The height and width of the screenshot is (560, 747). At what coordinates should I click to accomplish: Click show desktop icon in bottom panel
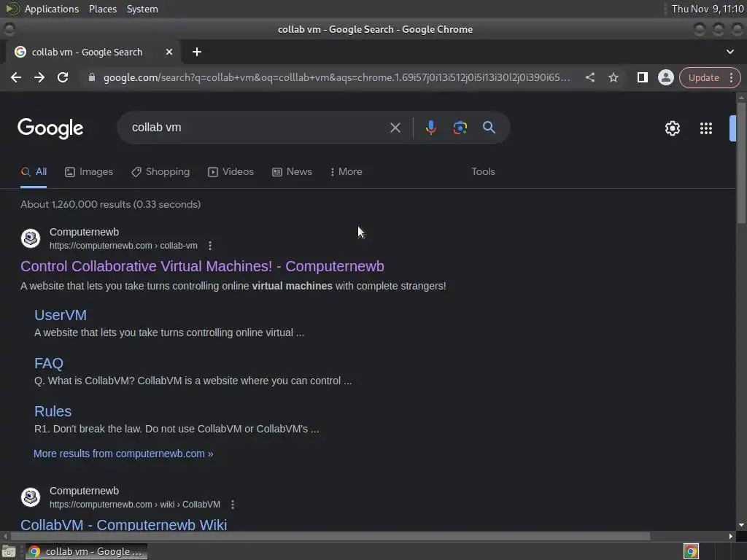tap(9, 551)
